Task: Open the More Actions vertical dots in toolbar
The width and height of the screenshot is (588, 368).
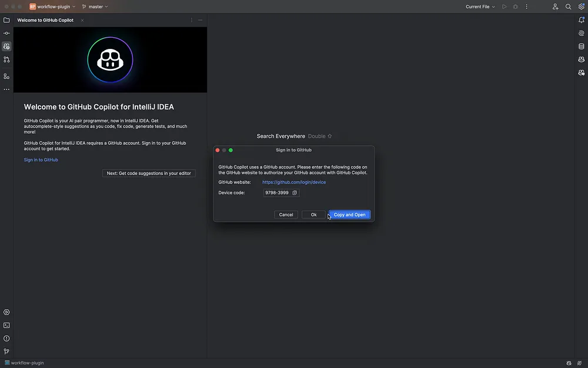Action: point(526,6)
